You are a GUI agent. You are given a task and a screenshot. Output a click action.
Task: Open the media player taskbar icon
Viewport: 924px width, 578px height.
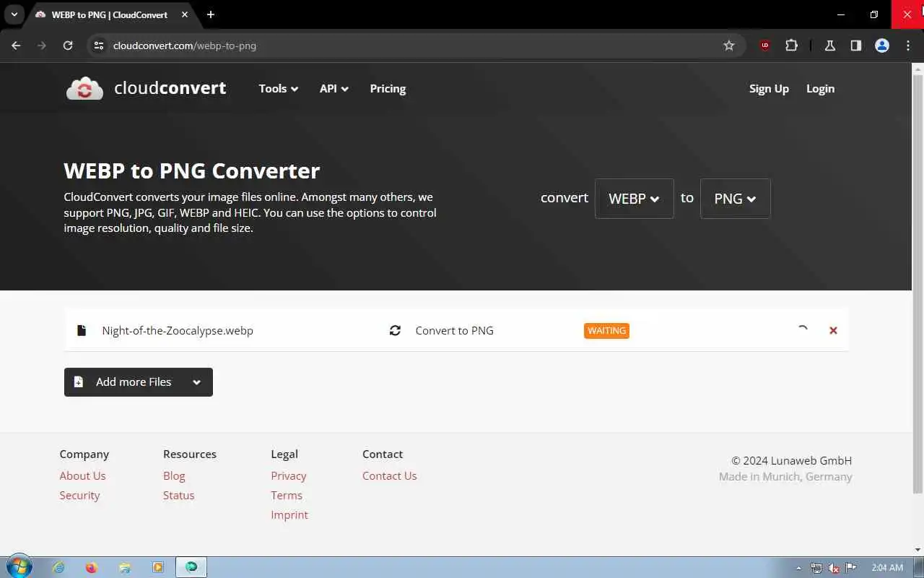point(158,567)
